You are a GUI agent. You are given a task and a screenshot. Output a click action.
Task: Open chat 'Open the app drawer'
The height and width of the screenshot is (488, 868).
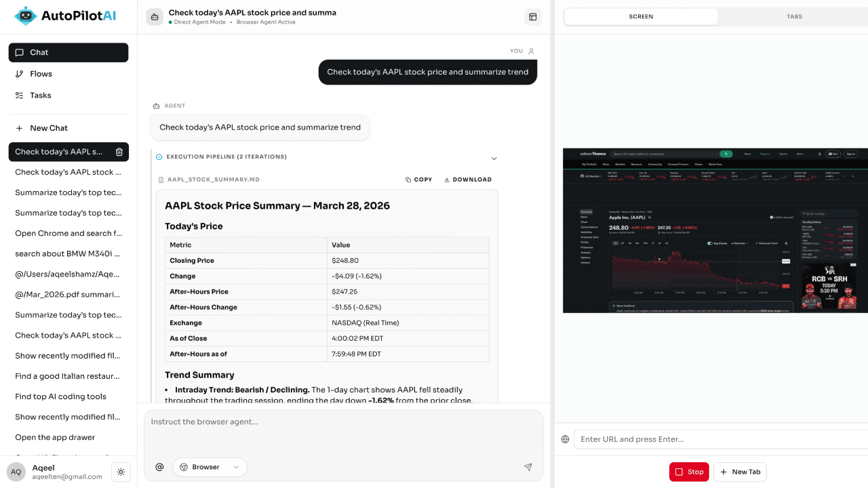coord(68,437)
